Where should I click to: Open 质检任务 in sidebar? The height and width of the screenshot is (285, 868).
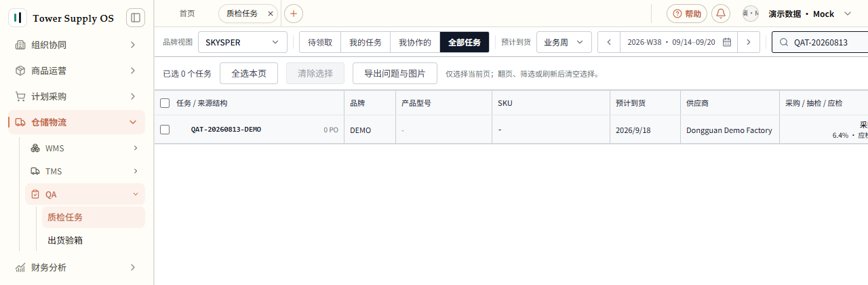click(x=94, y=217)
